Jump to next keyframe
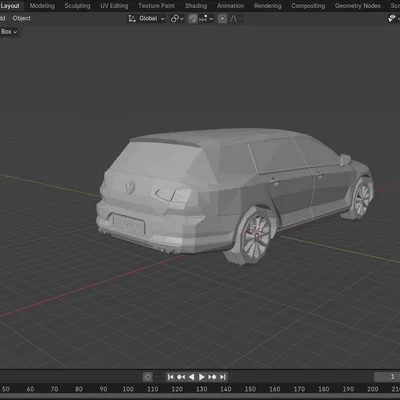The width and height of the screenshot is (400, 400). tap(212, 377)
